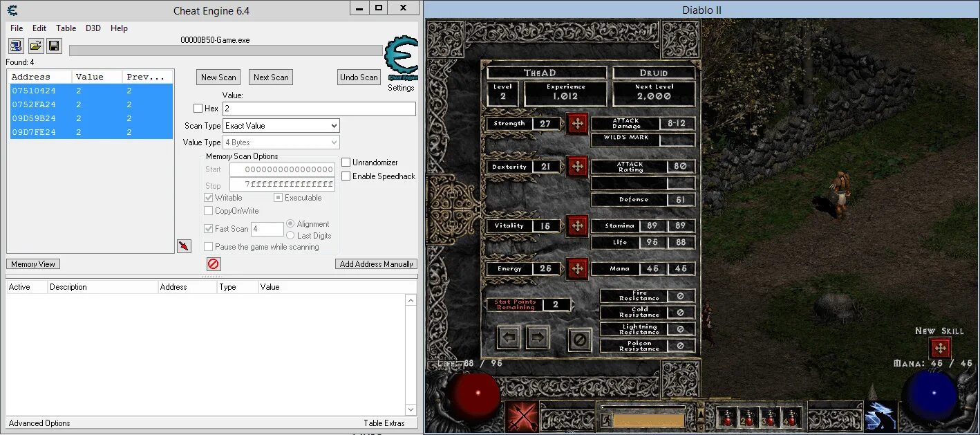Uncheck the Writable memory option
980x435 pixels.
209,197
